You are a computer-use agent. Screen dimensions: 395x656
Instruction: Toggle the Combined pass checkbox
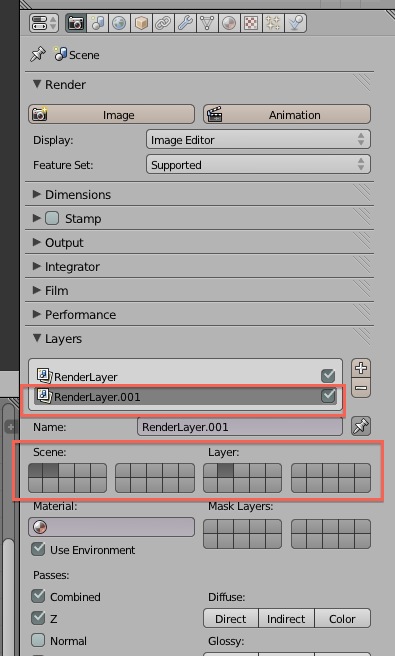point(38,596)
